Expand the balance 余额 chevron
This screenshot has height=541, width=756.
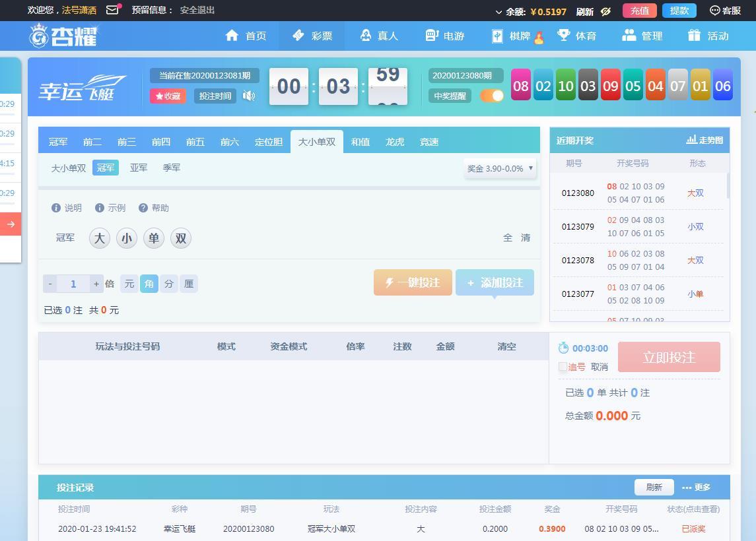click(499, 12)
